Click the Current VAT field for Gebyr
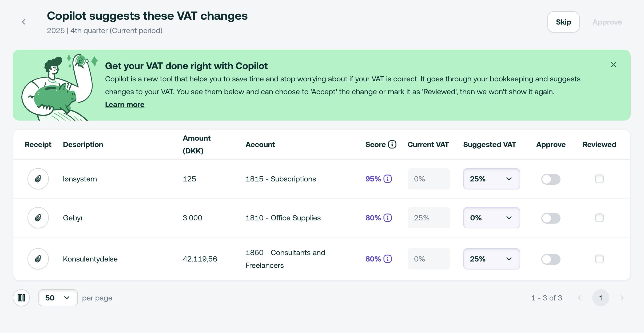The image size is (644, 333). (x=429, y=218)
